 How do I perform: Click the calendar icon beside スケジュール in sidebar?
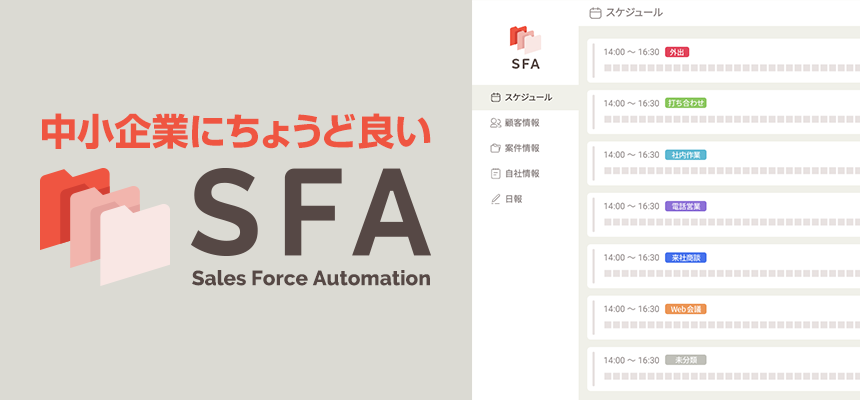coord(495,97)
